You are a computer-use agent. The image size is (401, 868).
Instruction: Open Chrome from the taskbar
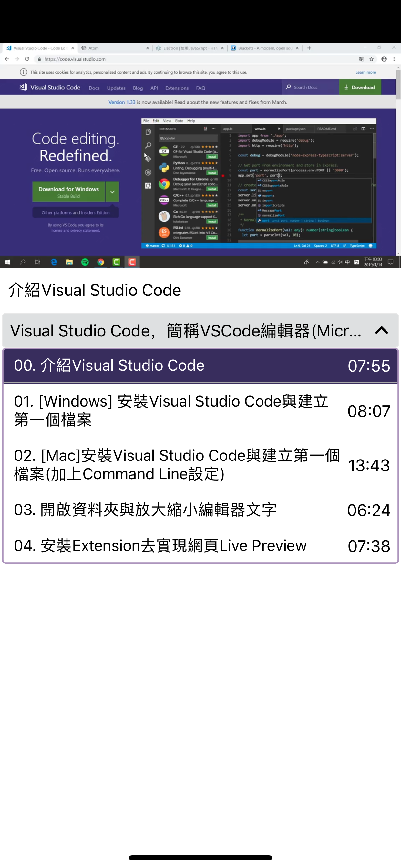[100, 262]
